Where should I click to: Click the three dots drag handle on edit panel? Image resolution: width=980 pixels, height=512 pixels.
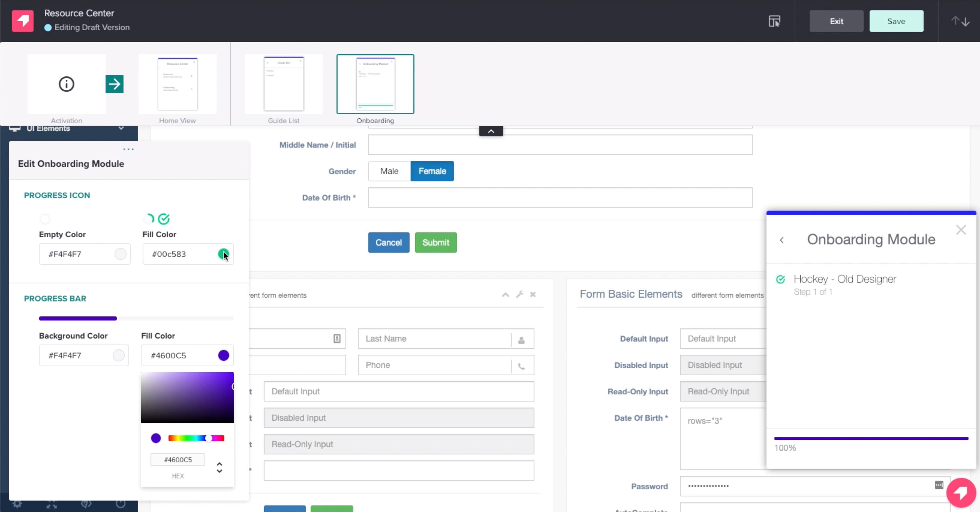(129, 149)
